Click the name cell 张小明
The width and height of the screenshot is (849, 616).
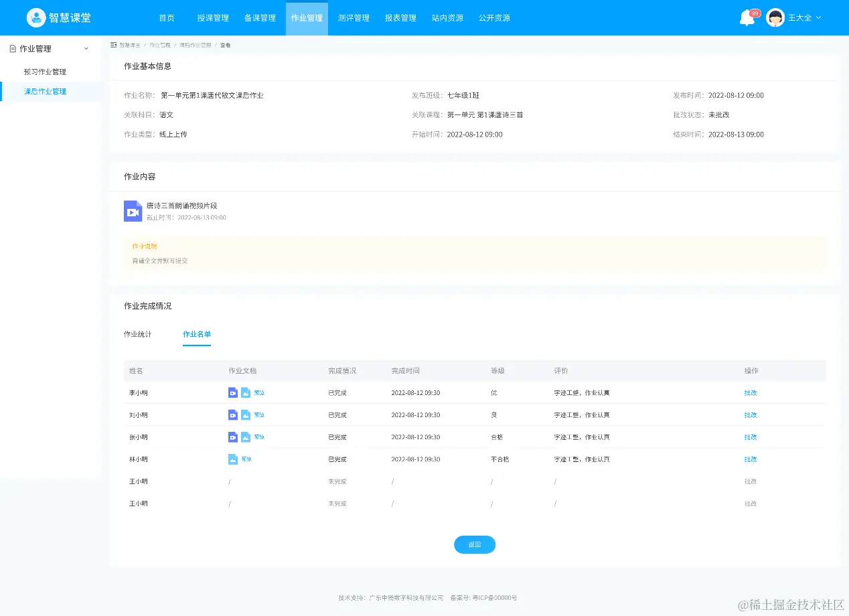[x=139, y=437]
